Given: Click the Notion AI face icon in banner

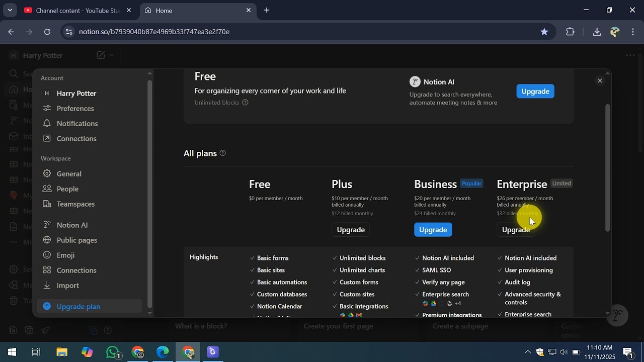Looking at the screenshot, I should tap(415, 82).
